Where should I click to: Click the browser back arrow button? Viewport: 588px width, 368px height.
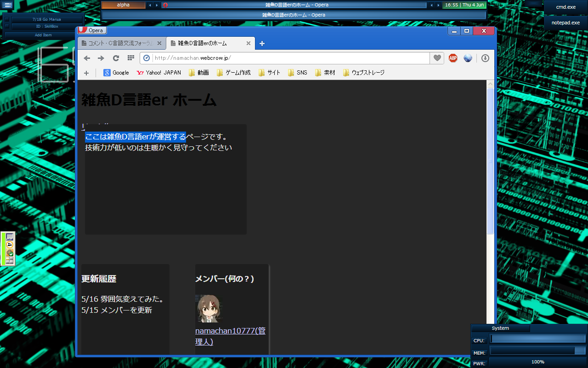point(87,58)
